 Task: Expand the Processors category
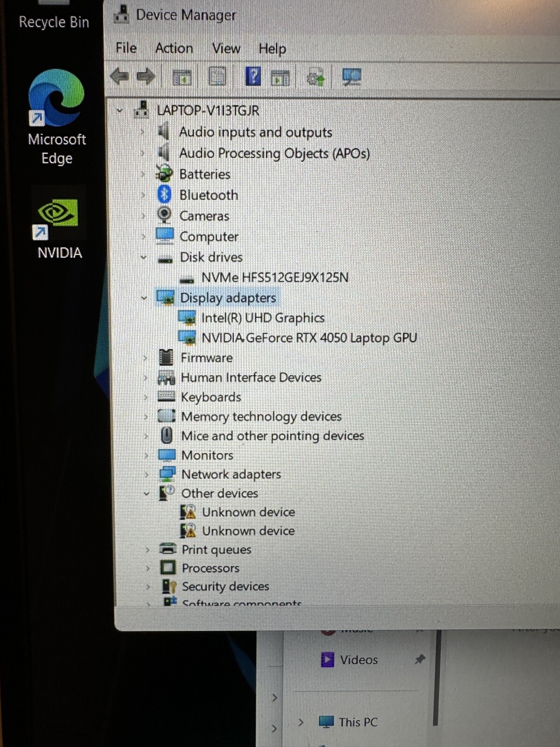click(x=148, y=568)
